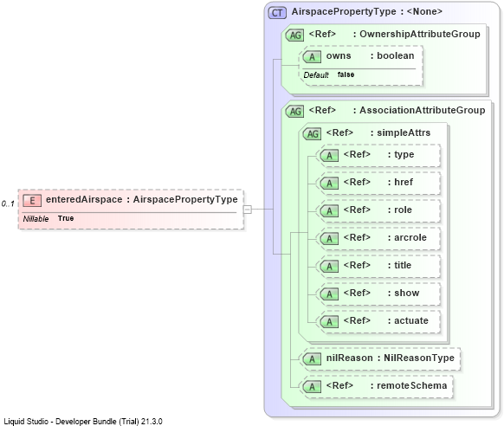Select the A icon of remoteSchema attribute
Image resolution: width=504 pixels, height=426 pixels.
[x=312, y=387]
